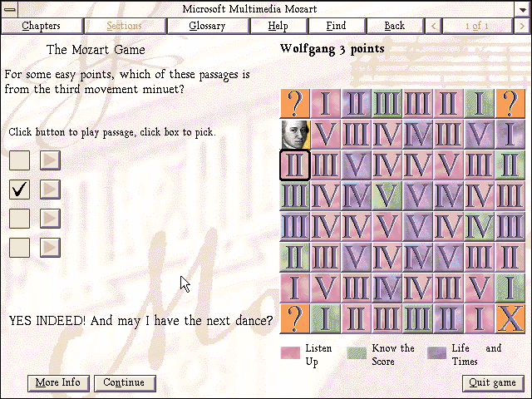This screenshot has width=532, height=399.
Task: Click the orange question mark tile in the board's bottom-left corner
Action: [295, 318]
